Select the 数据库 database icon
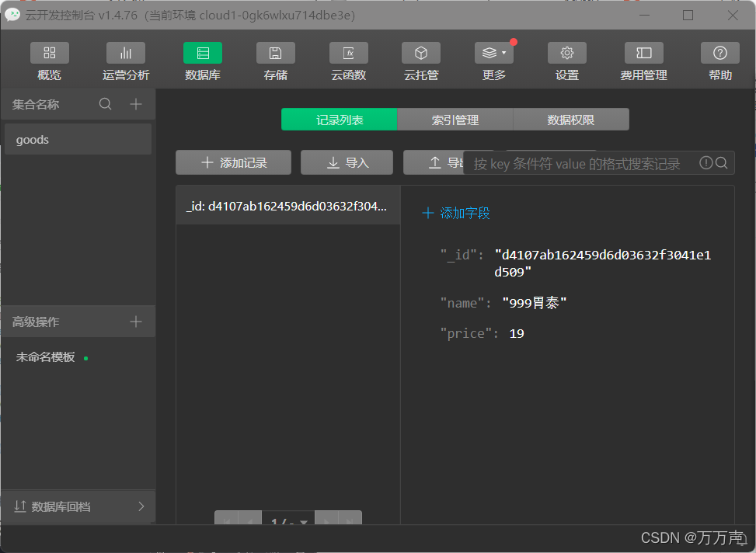 [x=203, y=53]
